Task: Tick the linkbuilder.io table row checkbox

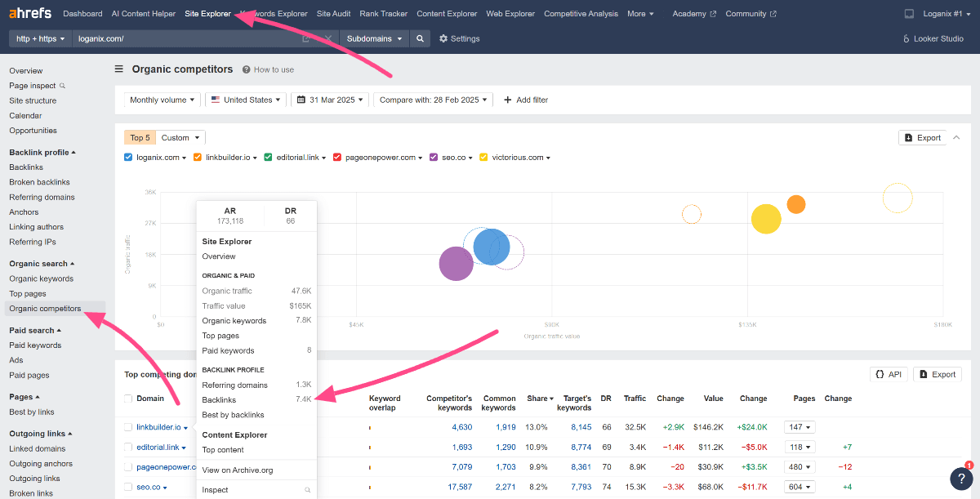Action: click(128, 427)
